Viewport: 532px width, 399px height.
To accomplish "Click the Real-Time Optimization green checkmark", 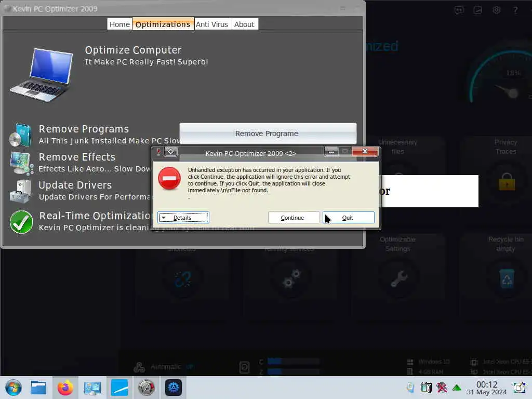I will pyautogui.click(x=21, y=222).
